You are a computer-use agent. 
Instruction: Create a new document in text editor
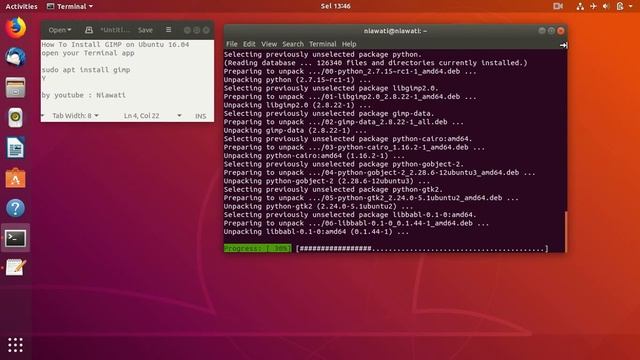[89, 30]
